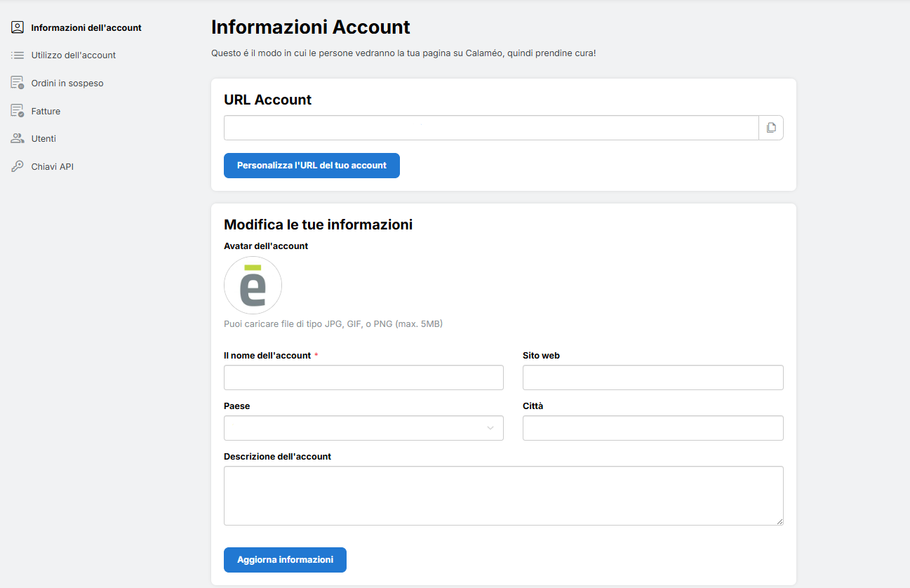This screenshot has height=588, width=910.
Task: Click the Informazioni dell'account sidebar icon
Action: [x=18, y=27]
